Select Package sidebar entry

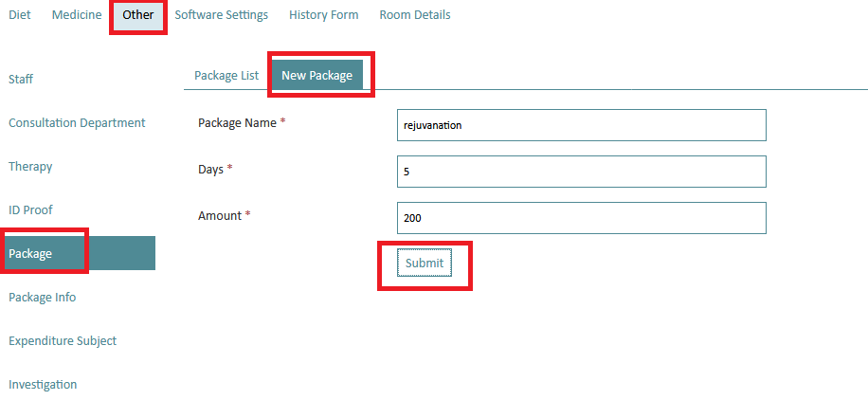click(78, 253)
